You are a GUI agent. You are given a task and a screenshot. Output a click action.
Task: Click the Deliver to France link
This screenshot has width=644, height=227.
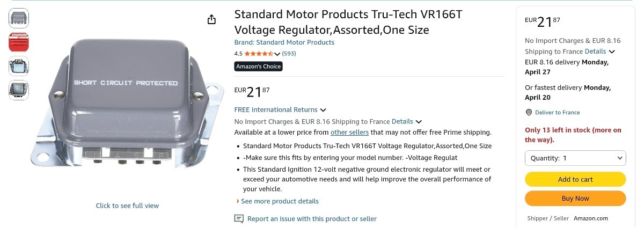tap(557, 112)
